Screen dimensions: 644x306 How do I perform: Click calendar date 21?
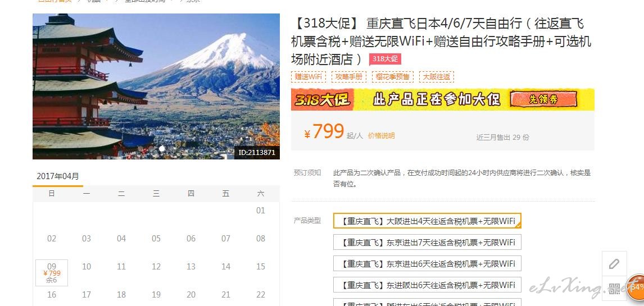click(226, 295)
